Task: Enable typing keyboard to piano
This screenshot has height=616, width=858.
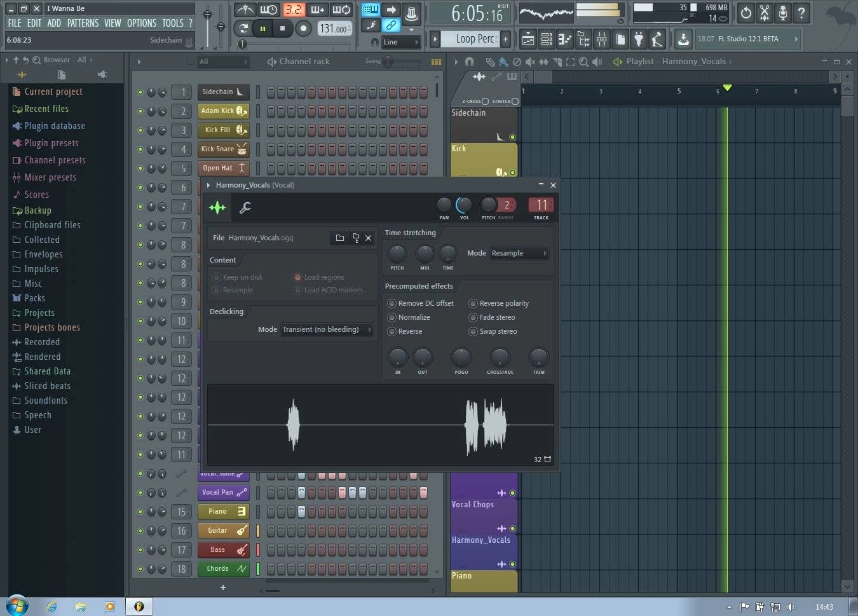Action: (370, 10)
